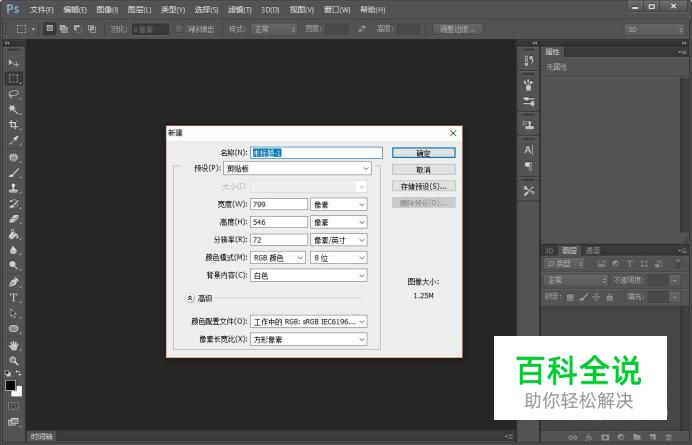Select the Eyedropper tool
Screen dimensions: 692x445
[x=14, y=141]
